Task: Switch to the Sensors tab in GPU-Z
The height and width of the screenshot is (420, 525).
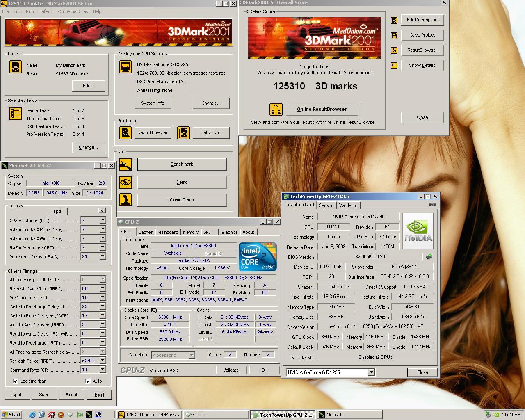Action: click(x=326, y=205)
